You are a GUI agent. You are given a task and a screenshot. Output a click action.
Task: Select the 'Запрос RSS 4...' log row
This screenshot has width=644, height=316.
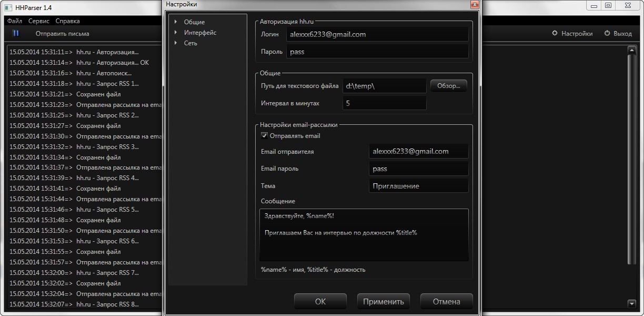click(74, 178)
